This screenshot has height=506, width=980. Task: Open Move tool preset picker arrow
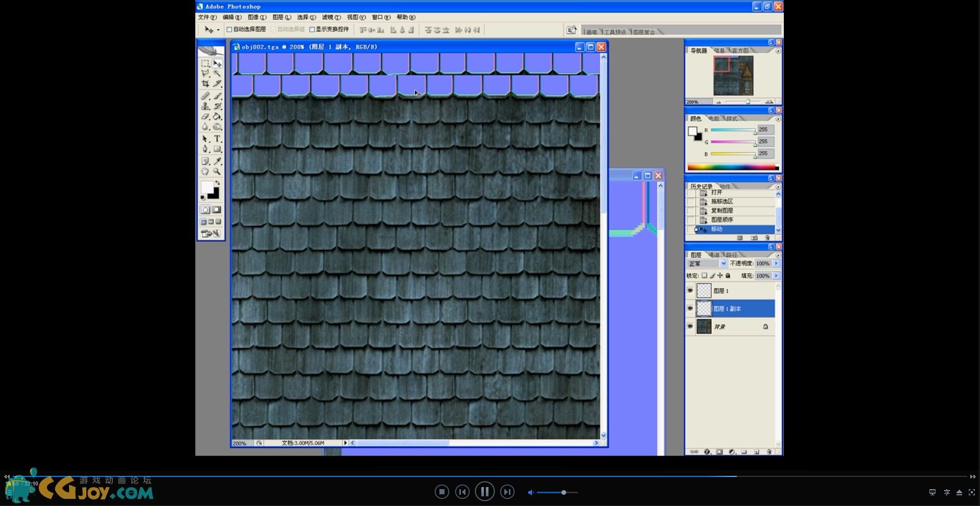(x=218, y=30)
